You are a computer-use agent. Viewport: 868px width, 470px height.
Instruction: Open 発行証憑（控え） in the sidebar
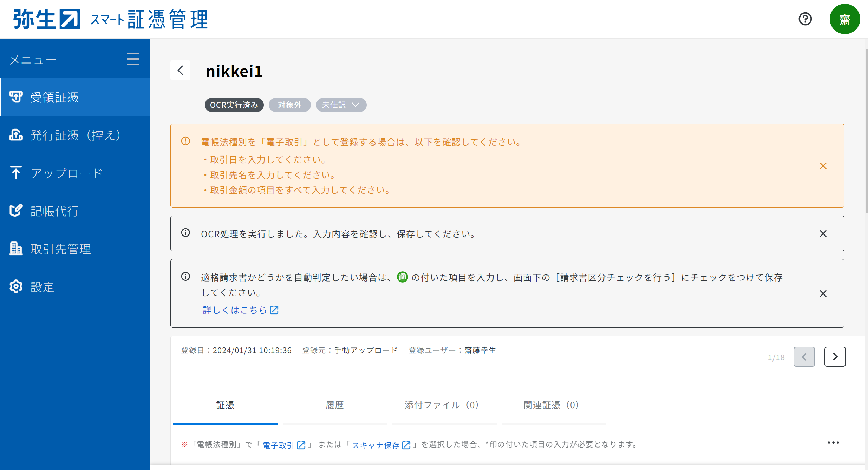[x=75, y=135]
